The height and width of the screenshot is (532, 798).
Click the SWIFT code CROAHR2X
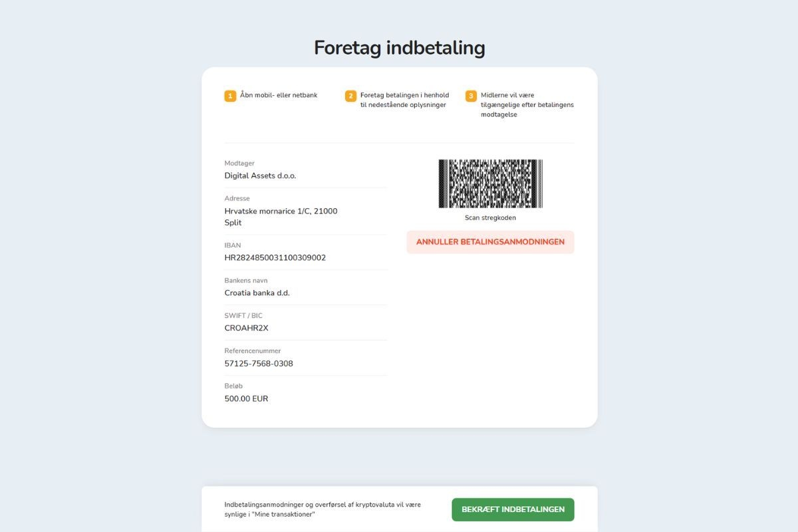(247, 329)
